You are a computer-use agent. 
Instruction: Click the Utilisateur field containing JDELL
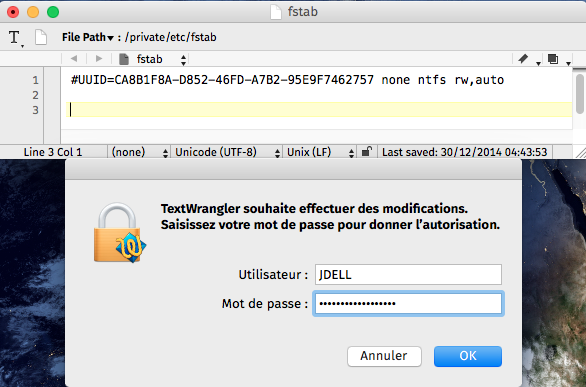[x=408, y=275]
